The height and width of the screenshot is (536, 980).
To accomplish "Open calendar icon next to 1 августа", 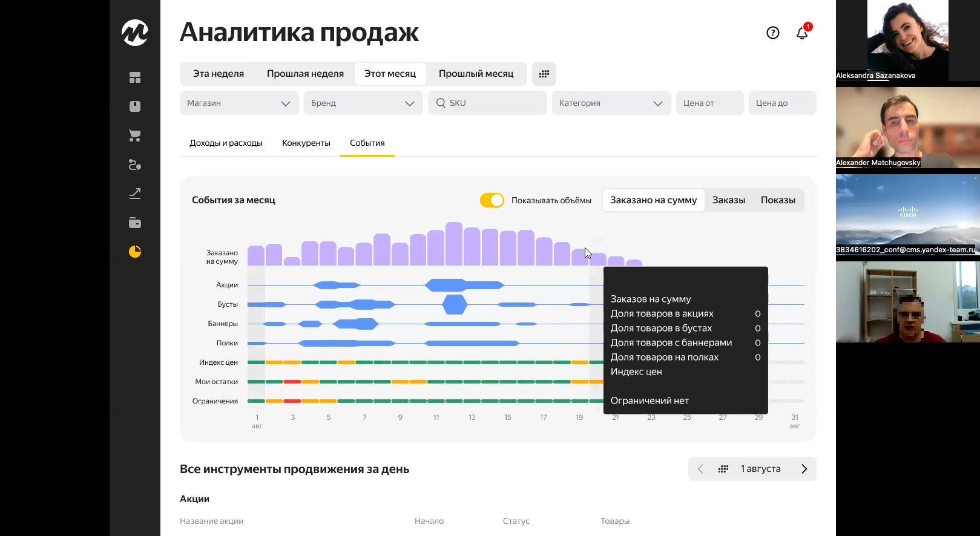I will pos(723,469).
